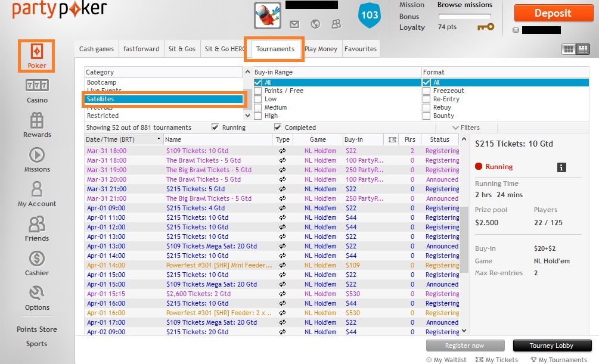Open the Casino slots icon
The image size is (599, 364).
pyautogui.click(x=37, y=85)
